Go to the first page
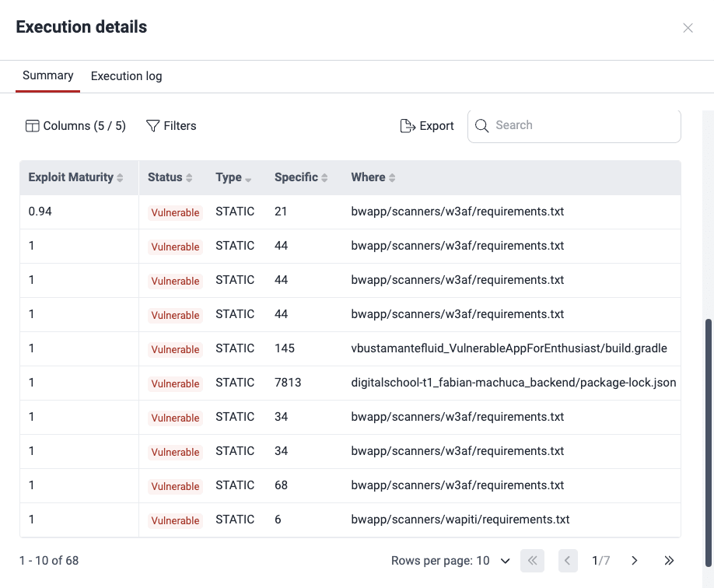714x588 pixels. pyautogui.click(x=532, y=560)
